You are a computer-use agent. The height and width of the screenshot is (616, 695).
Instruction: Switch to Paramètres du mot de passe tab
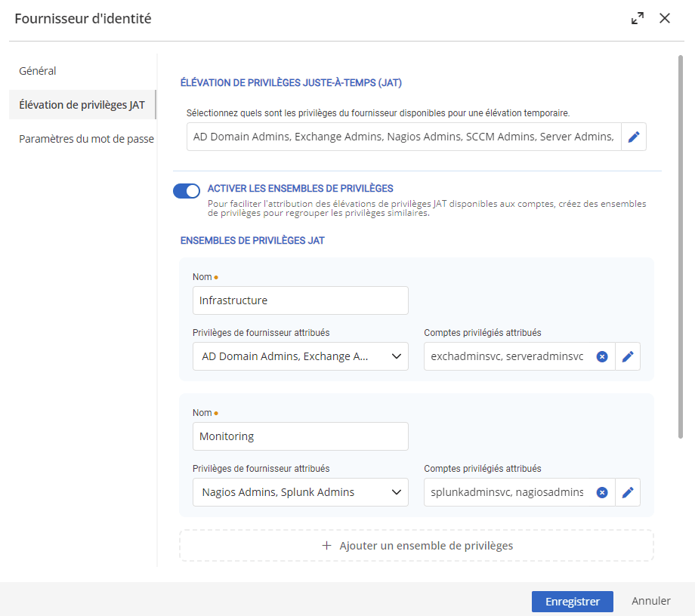86,139
